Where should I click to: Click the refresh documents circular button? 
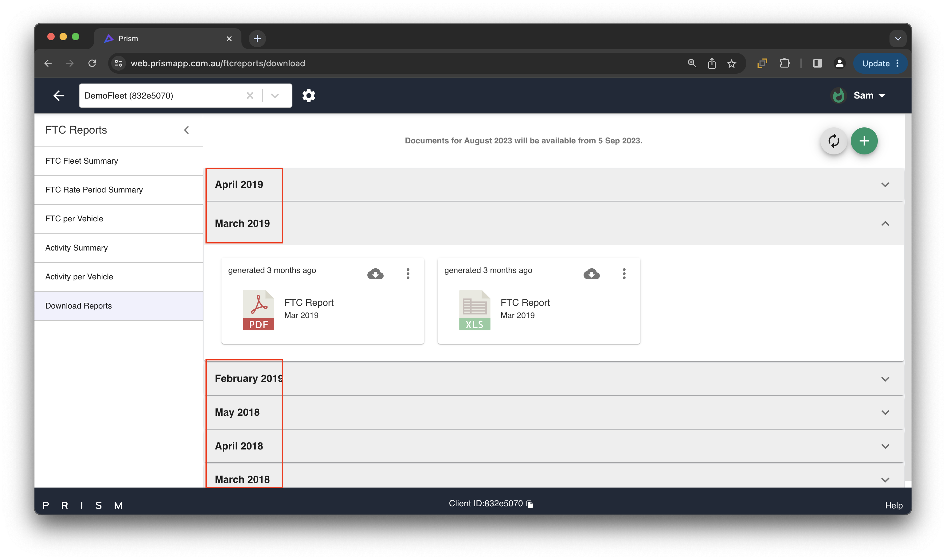pyautogui.click(x=834, y=141)
